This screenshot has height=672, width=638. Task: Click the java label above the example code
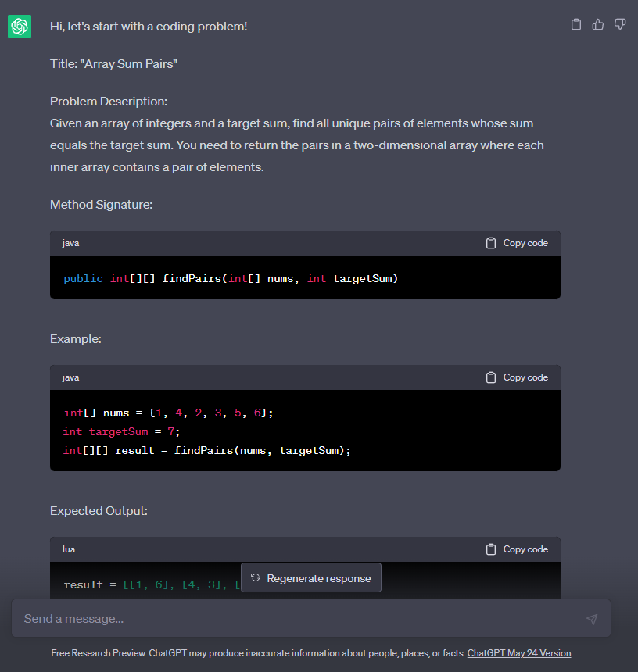click(x=70, y=377)
